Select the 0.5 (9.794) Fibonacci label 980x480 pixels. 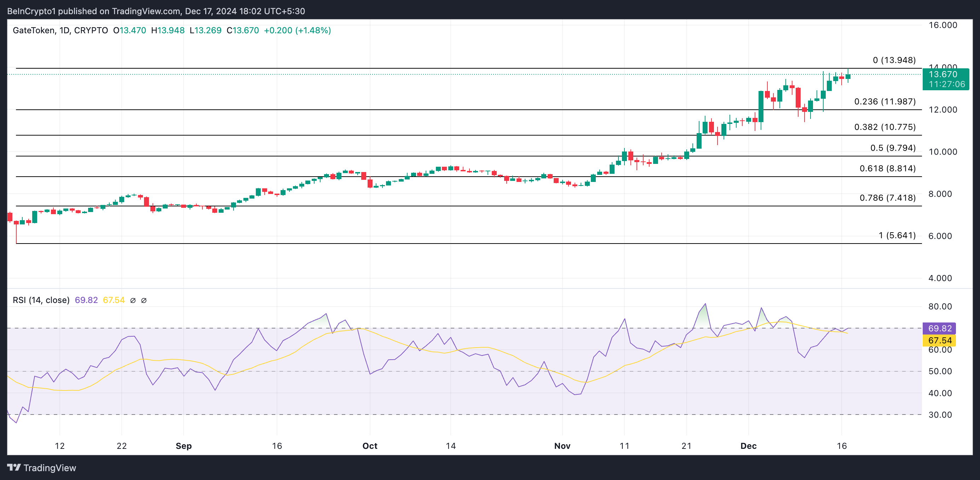[893, 148]
